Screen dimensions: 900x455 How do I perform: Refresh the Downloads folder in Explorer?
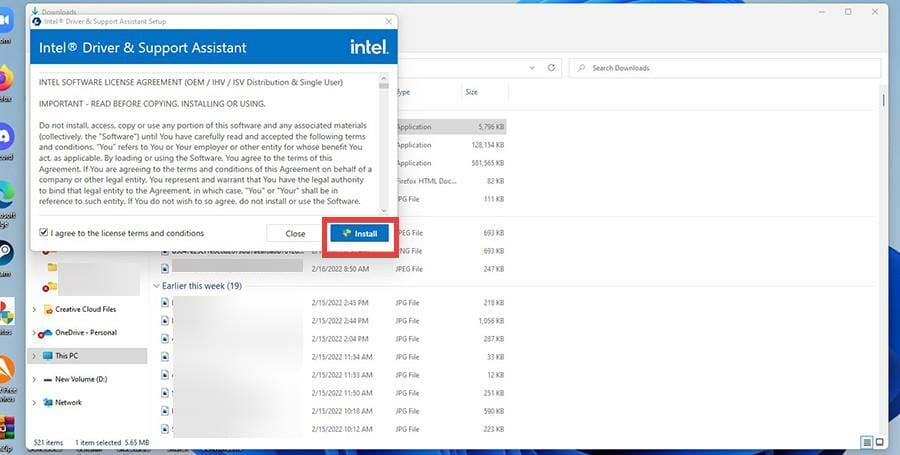point(551,68)
